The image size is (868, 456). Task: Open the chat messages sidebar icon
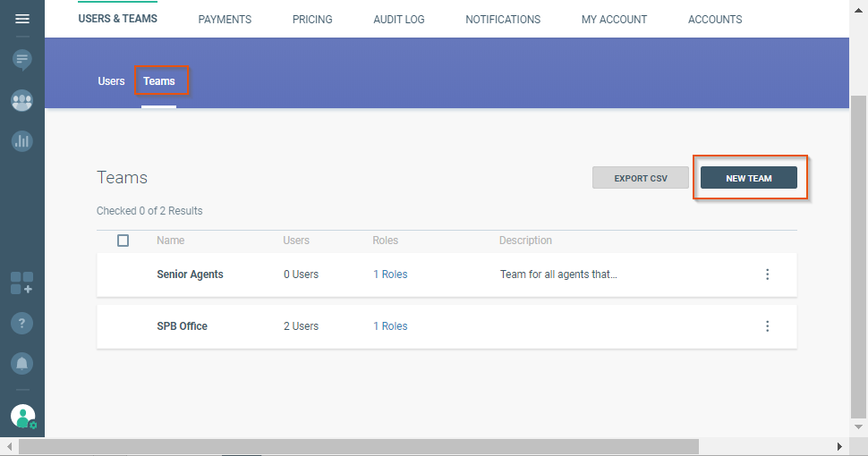[22, 60]
